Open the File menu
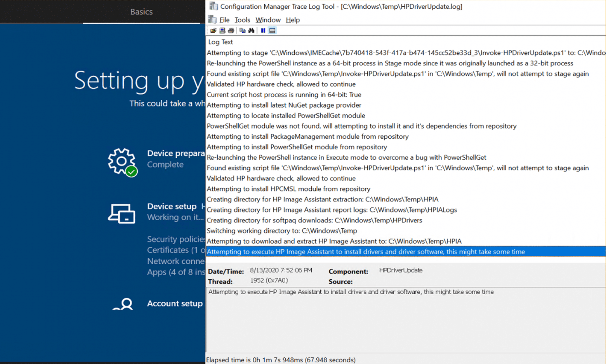 (x=224, y=20)
